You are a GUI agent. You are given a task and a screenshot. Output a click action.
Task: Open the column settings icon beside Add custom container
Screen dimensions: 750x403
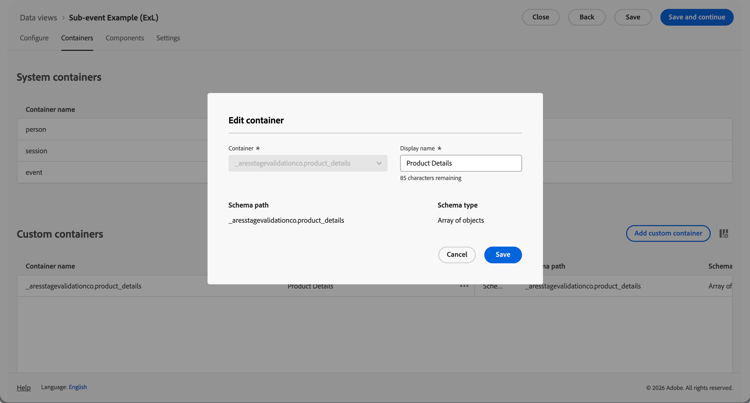724,233
